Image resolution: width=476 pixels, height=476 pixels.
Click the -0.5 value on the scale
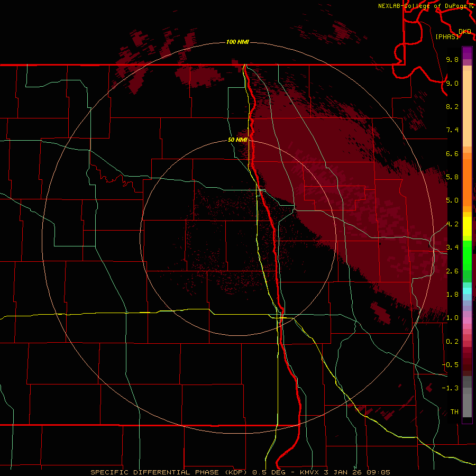[450, 365]
